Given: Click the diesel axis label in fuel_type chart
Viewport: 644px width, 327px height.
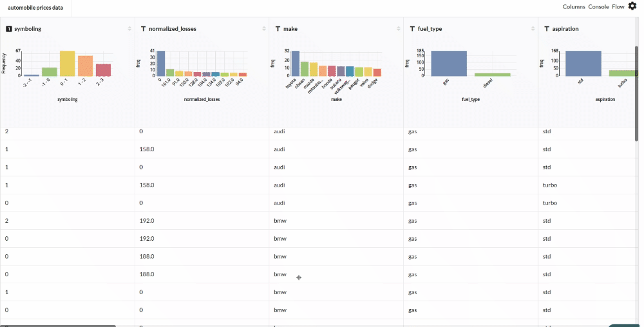Looking at the screenshot, I should click(488, 83).
